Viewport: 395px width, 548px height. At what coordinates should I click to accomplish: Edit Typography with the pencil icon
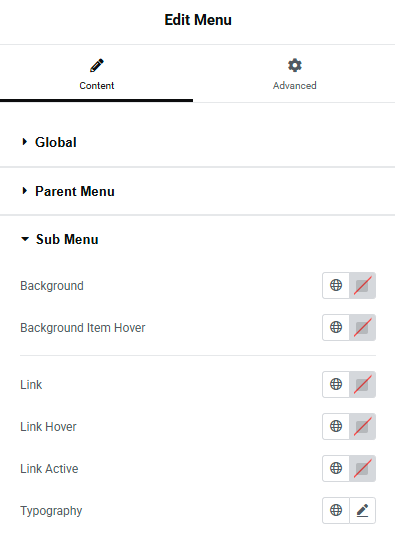click(362, 510)
